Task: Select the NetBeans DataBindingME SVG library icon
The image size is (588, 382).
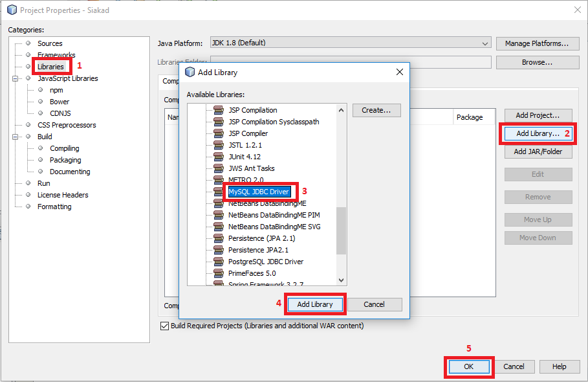Action: [x=218, y=226]
